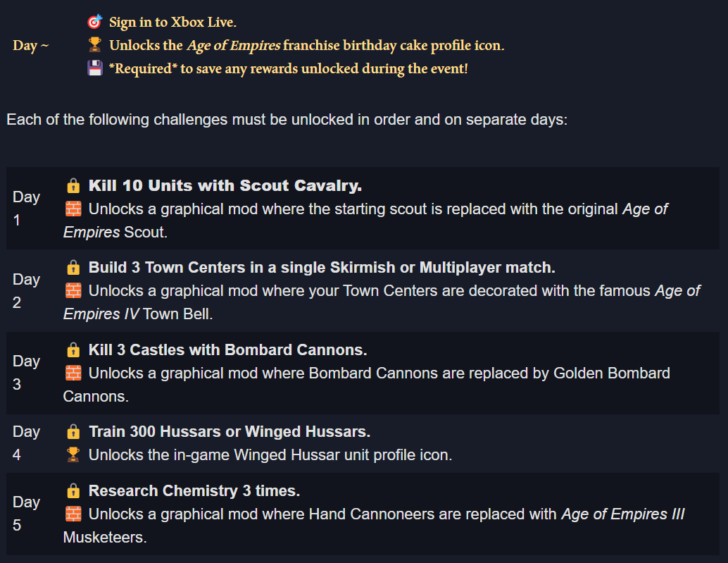Click the lock icon for Kill 3 Castles challenge
Viewport: 728px width, 563px height.
[x=73, y=349]
